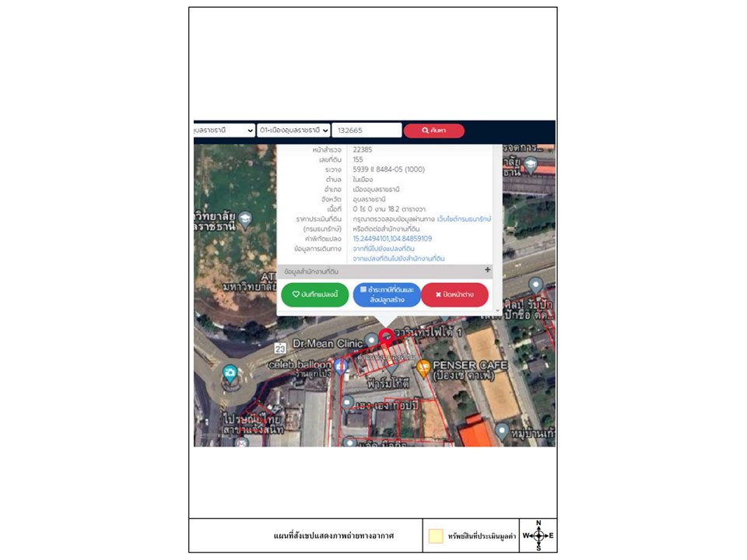Click the parcel number field showing 132665
Viewport: 747px width, 560px height.
(366, 131)
